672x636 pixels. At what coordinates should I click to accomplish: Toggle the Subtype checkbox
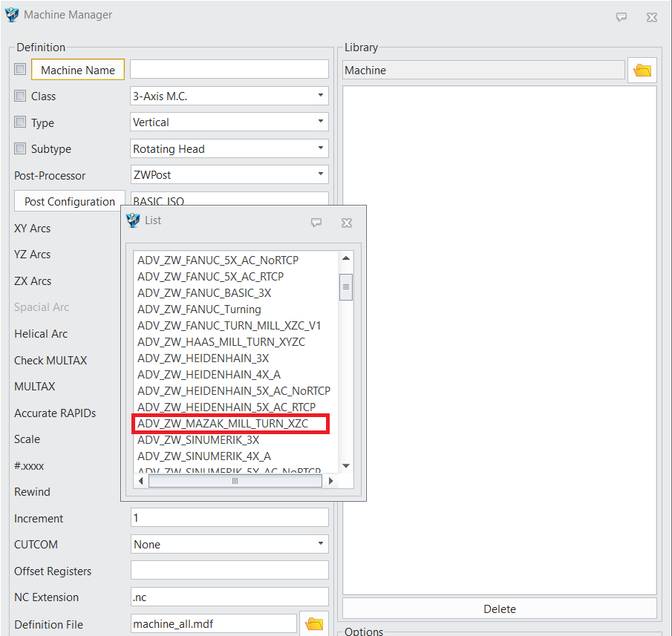pyautogui.click(x=20, y=148)
